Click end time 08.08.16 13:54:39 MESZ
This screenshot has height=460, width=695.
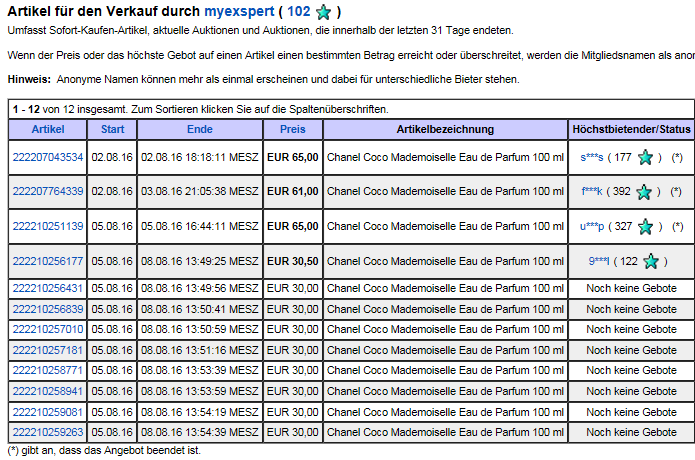[200, 433]
